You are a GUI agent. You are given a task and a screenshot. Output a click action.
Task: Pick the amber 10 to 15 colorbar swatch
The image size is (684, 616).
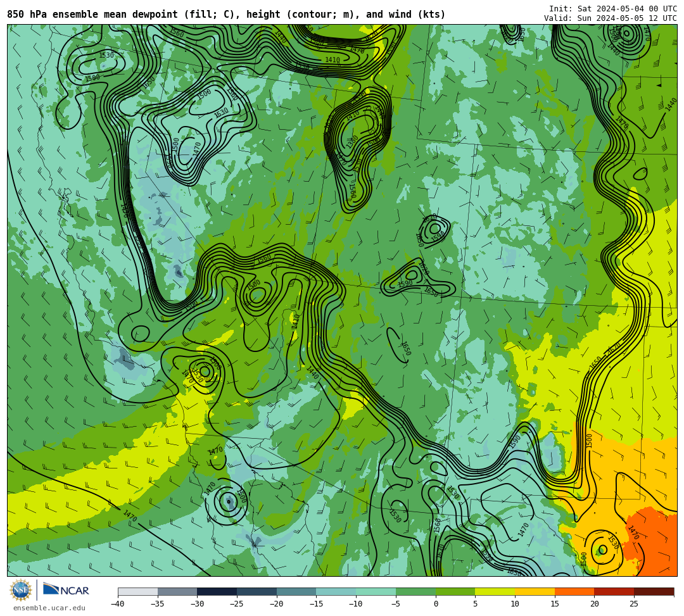[x=535, y=591]
